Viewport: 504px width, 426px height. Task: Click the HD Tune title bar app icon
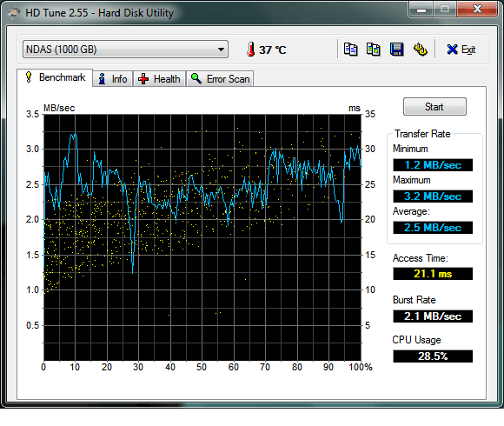click(x=14, y=13)
